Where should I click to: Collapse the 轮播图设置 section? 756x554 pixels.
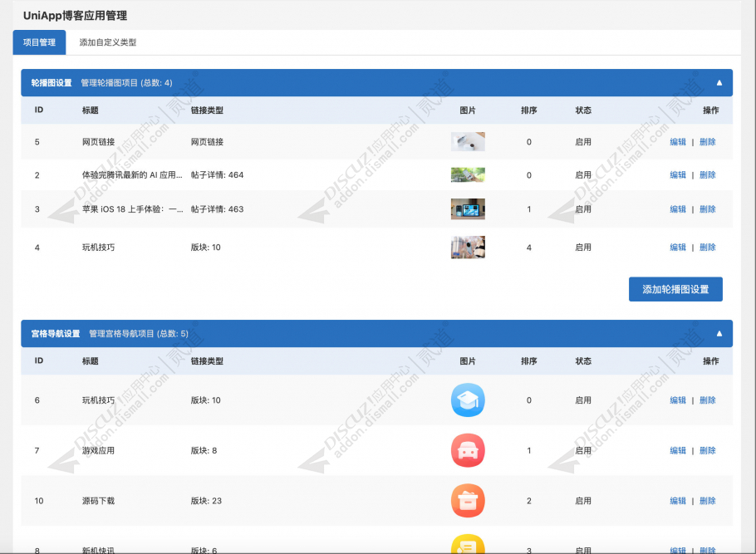pos(719,83)
